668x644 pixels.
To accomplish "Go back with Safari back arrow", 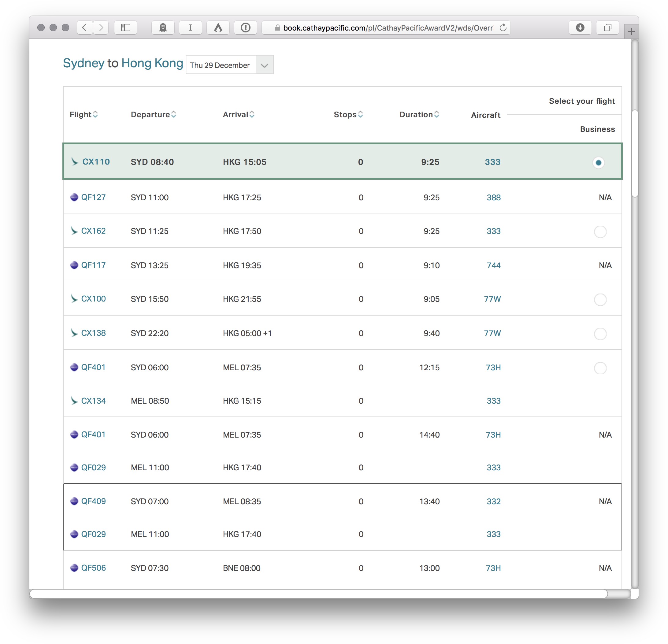I will (x=84, y=28).
